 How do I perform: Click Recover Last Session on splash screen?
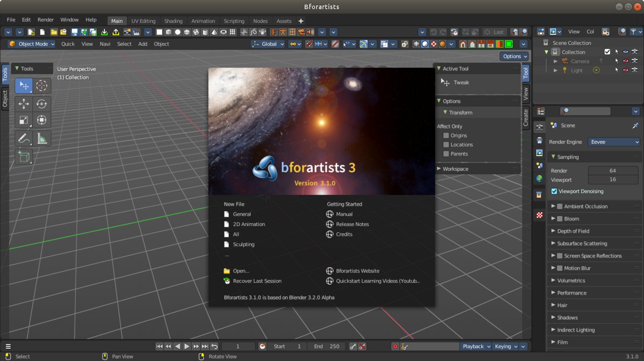(257, 281)
